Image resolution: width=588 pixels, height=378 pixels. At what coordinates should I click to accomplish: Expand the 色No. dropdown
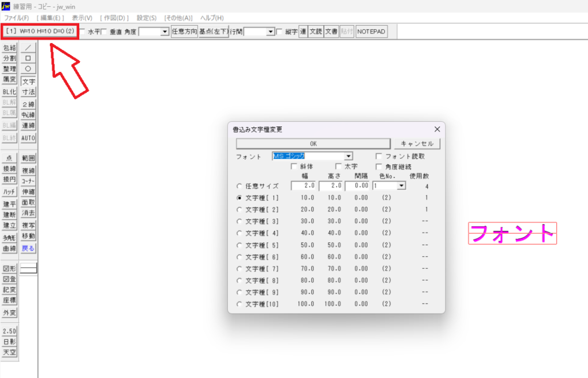[x=401, y=186]
